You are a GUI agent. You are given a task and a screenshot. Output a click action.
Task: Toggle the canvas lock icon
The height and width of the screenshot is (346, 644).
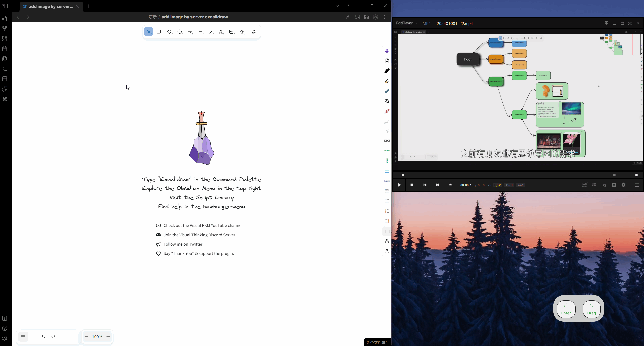tap(387, 241)
